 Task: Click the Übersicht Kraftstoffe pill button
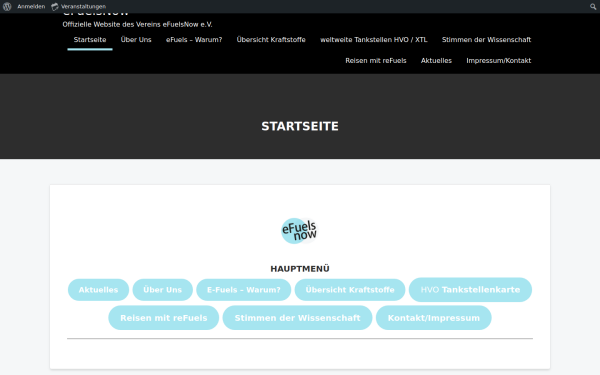[x=350, y=290]
